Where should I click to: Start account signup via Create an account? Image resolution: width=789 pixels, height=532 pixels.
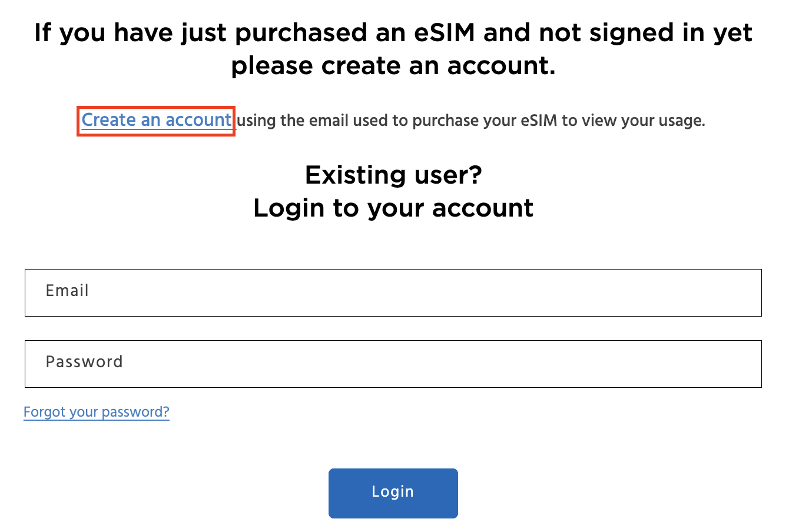(x=156, y=121)
